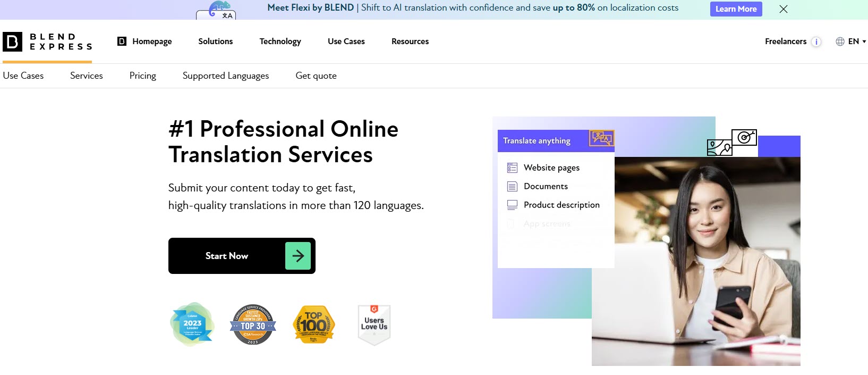Open Supported Languages page
868x375 pixels.
tap(226, 76)
